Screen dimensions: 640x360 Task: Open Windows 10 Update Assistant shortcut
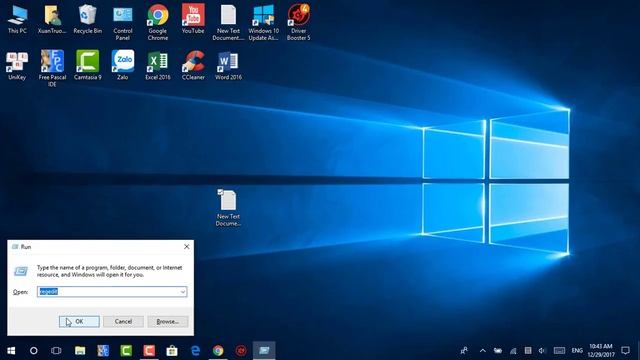(x=263, y=23)
